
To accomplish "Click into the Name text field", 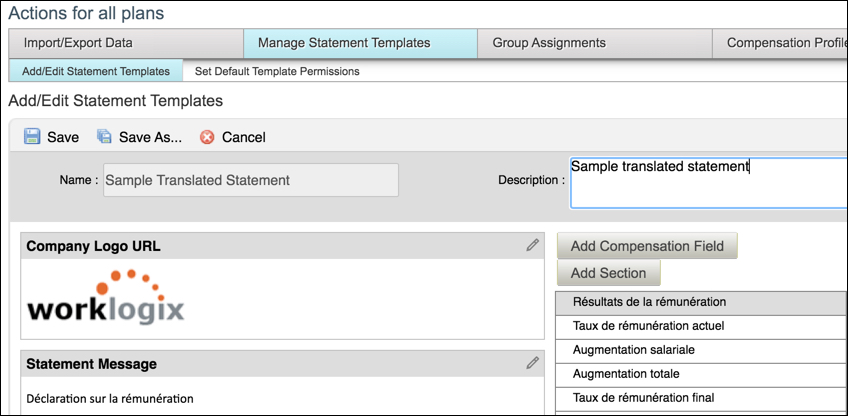I will pos(250,180).
